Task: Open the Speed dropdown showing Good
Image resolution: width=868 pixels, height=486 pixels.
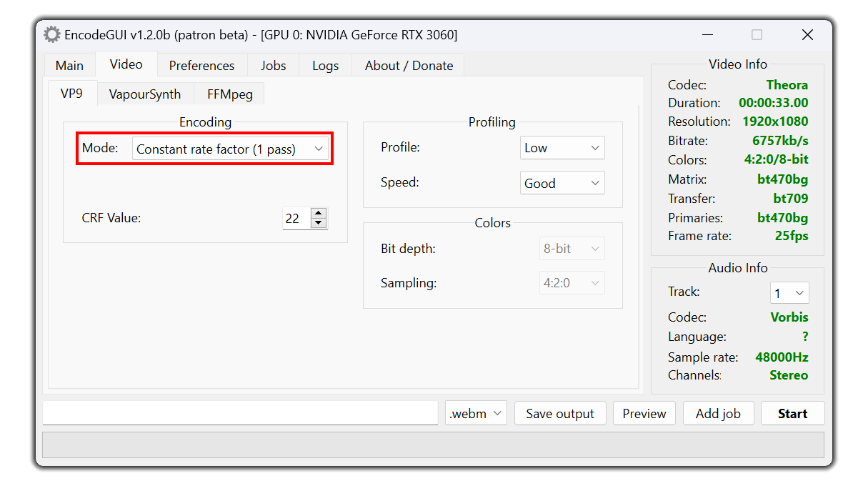Action: click(x=562, y=183)
